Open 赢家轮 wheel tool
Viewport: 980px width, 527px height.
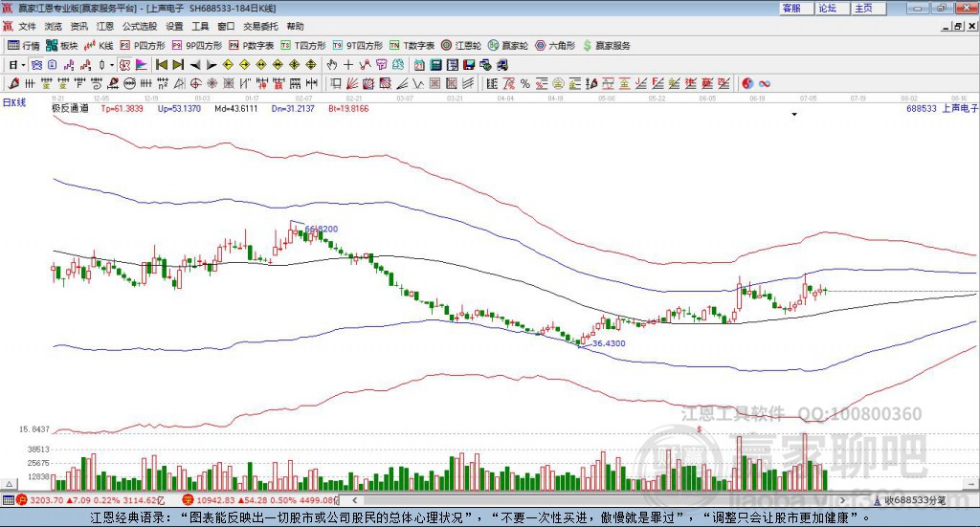[x=508, y=46]
